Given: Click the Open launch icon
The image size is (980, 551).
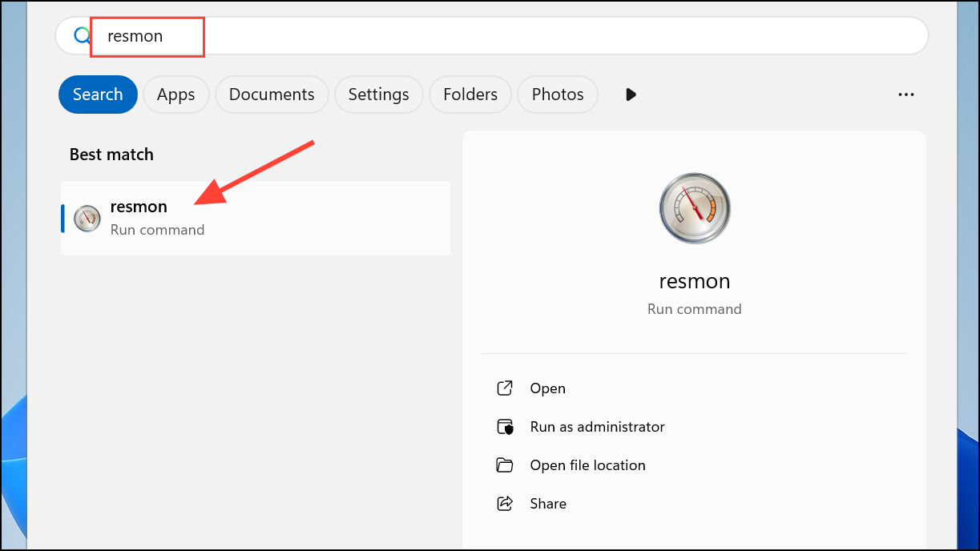Looking at the screenshot, I should pyautogui.click(x=505, y=388).
